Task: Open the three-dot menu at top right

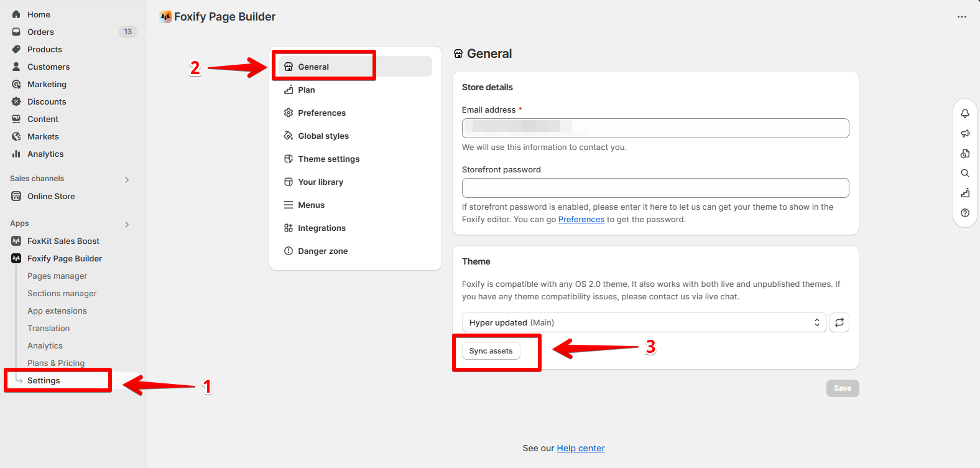Action: click(x=962, y=17)
